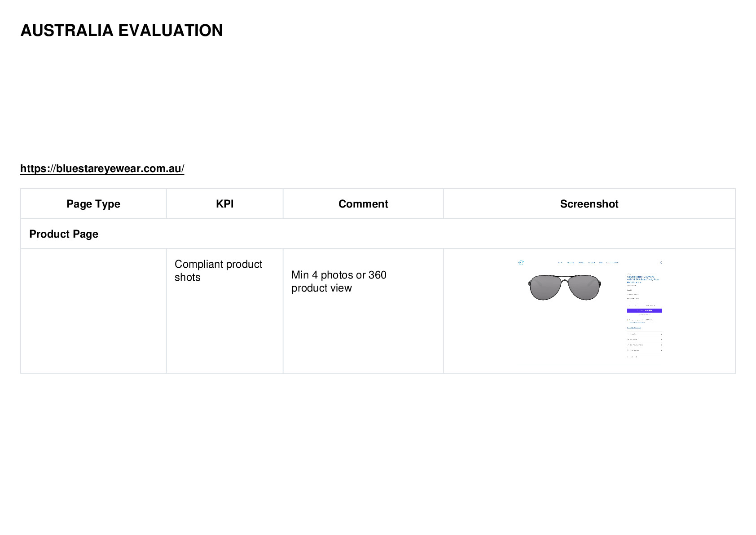Click the blue Oakley Feedback product title
The width and height of the screenshot is (756, 535).
pyautogui.click(x=643, y=279)
